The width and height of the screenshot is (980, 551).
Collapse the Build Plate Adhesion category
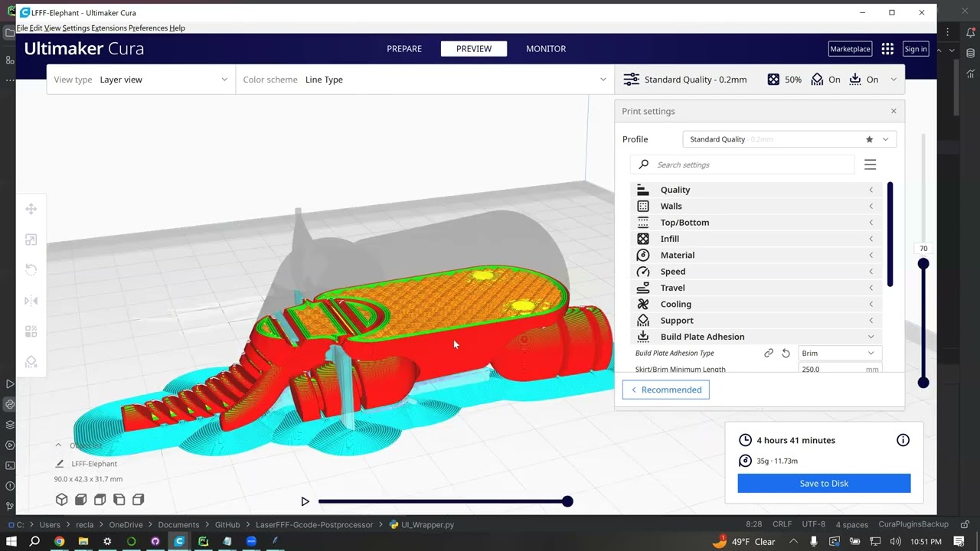point(756,337)
